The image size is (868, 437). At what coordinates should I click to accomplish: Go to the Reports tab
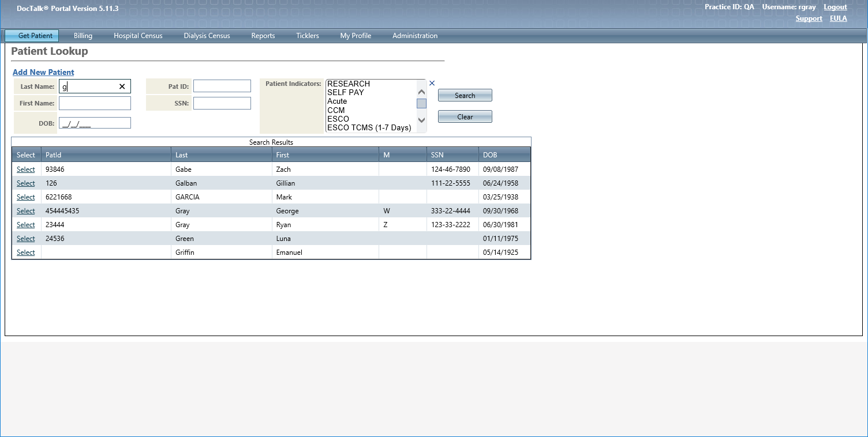tap(263, 36)
